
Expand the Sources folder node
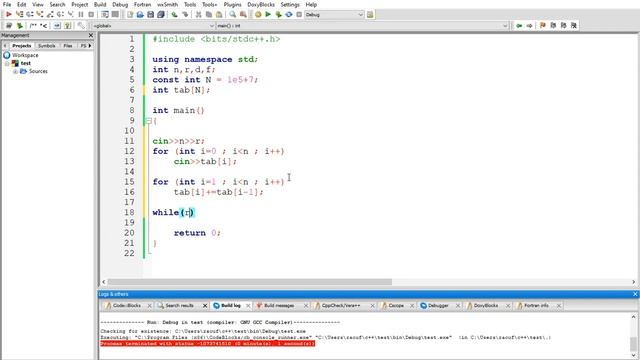pyautogui.click(x=15, y=71)
